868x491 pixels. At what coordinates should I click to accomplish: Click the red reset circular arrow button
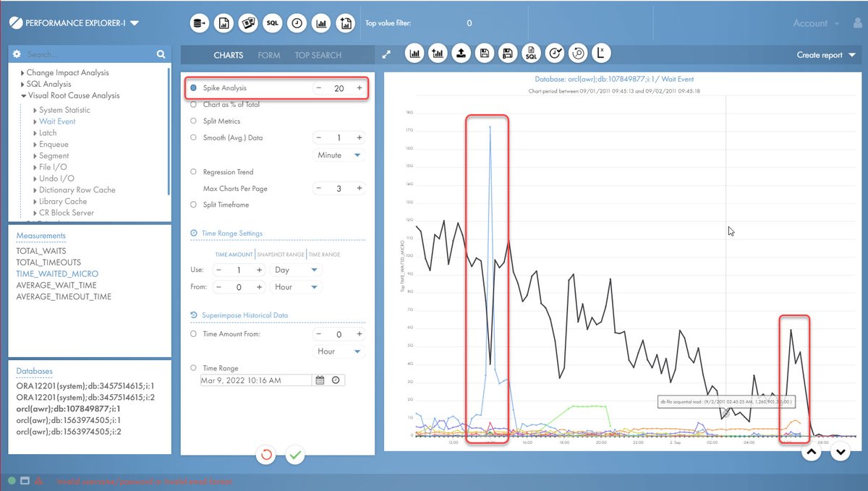point(266,455)
